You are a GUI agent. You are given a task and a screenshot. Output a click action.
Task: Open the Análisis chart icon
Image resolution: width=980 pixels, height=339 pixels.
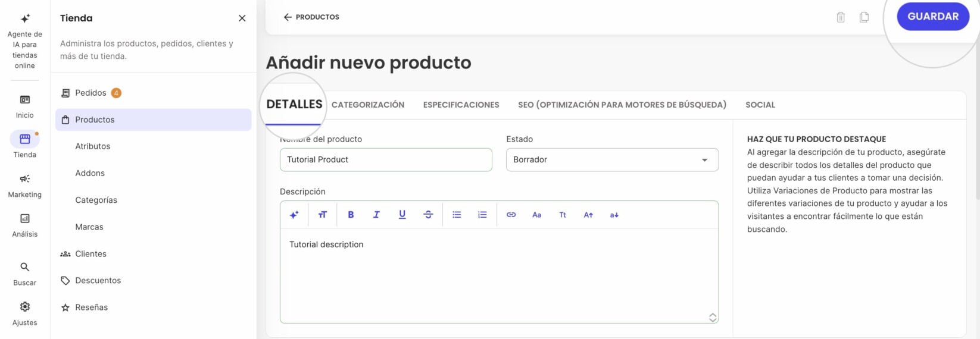pyautogui.click(x=25, y=218)
